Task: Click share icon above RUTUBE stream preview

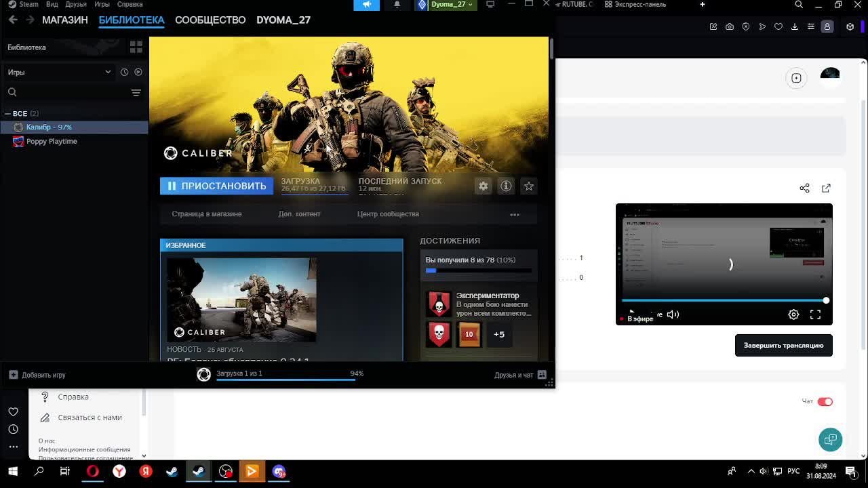Action: (804, 188)
